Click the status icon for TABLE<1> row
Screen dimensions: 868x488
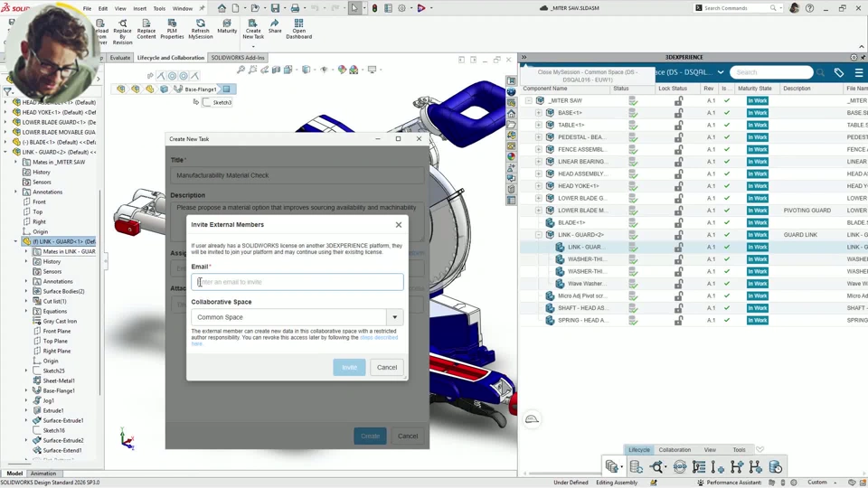[633, 125]
